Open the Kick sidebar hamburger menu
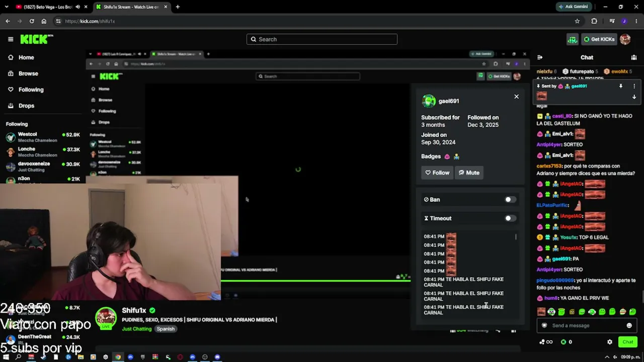This screenshot has width=644, height=362. coord(11,39)
